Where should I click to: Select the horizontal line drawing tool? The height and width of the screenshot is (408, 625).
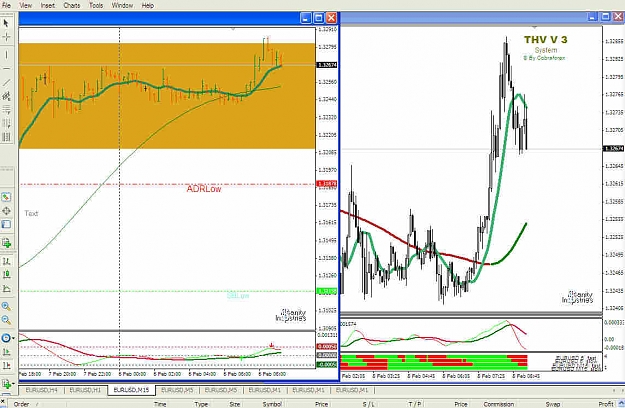pyautogui.click(x=6, y=69)
